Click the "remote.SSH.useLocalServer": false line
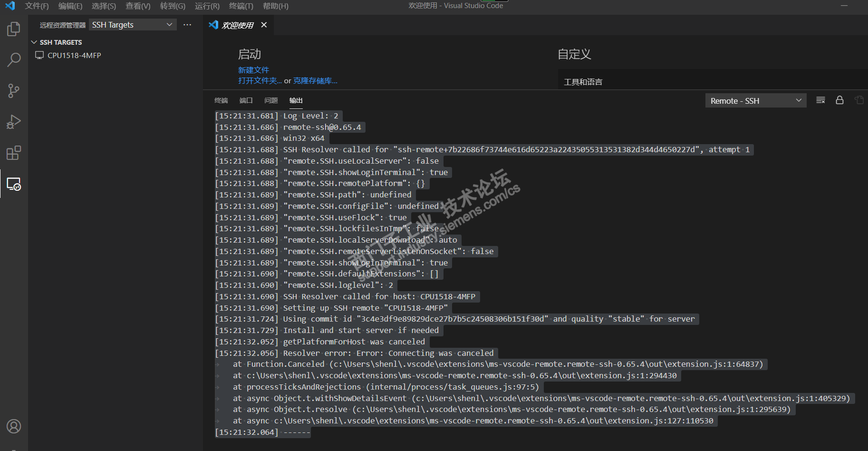This screenshot has height=451, width=868. tap(327, 161)
